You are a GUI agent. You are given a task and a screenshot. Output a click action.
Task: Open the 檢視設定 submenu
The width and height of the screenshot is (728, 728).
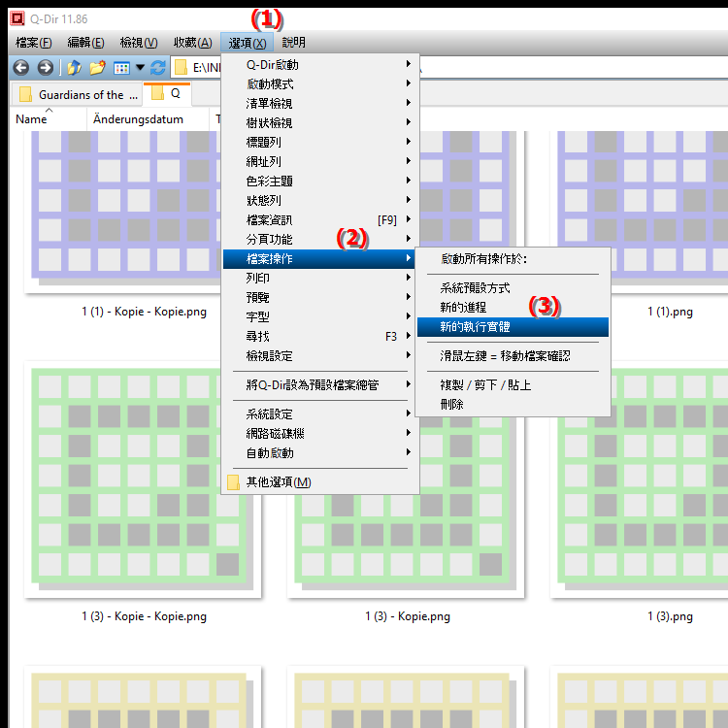click(x=321, y=356)
